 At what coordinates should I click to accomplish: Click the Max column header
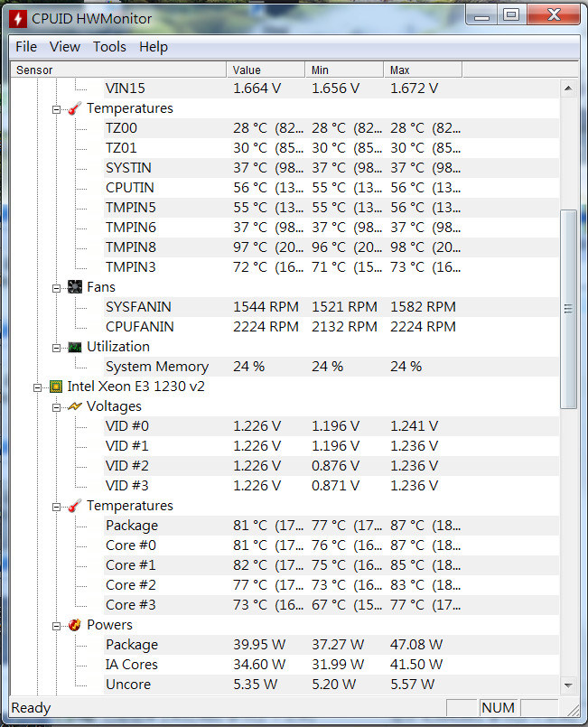click(423, 70)
